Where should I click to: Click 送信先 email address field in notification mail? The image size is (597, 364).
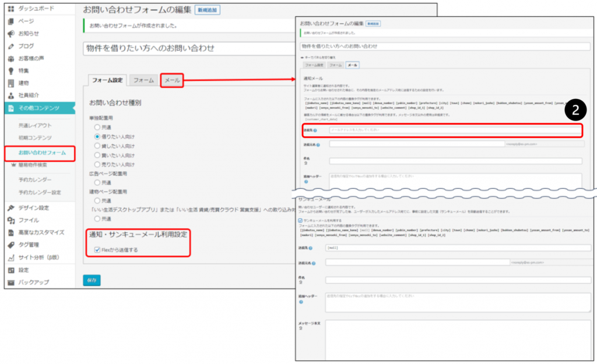click(x=455, y=130)
